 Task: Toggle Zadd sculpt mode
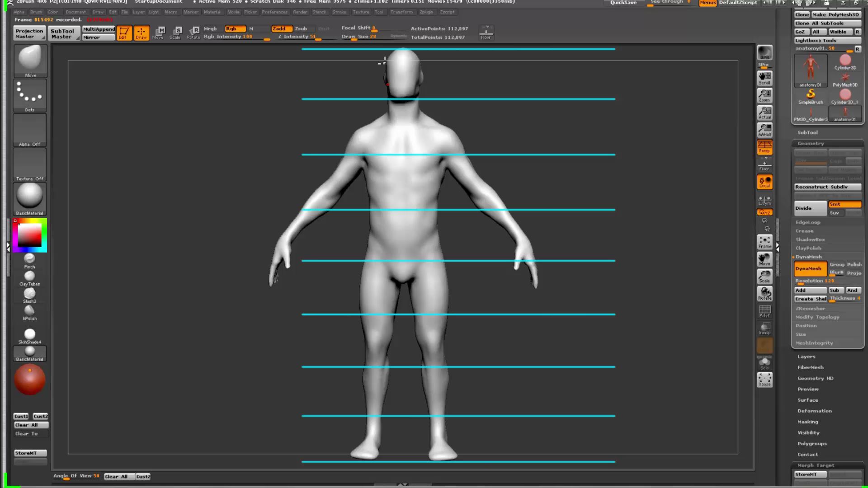tap(282, 28)
